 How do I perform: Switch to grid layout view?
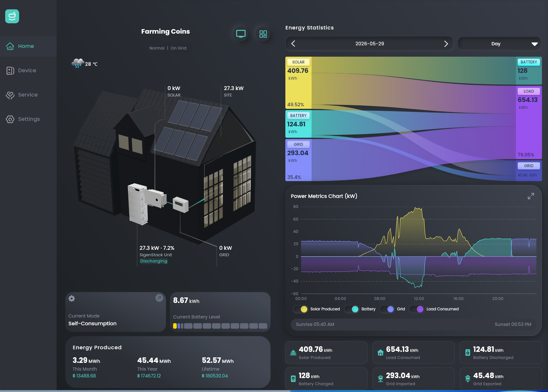(263, 34)
